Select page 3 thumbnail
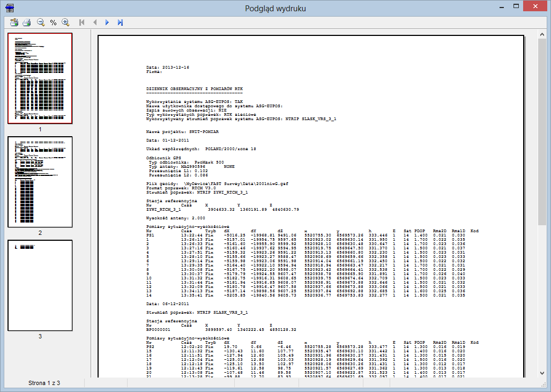Viewport: 551px width, 392px height. pyautogui.click(x=40, y=285)
